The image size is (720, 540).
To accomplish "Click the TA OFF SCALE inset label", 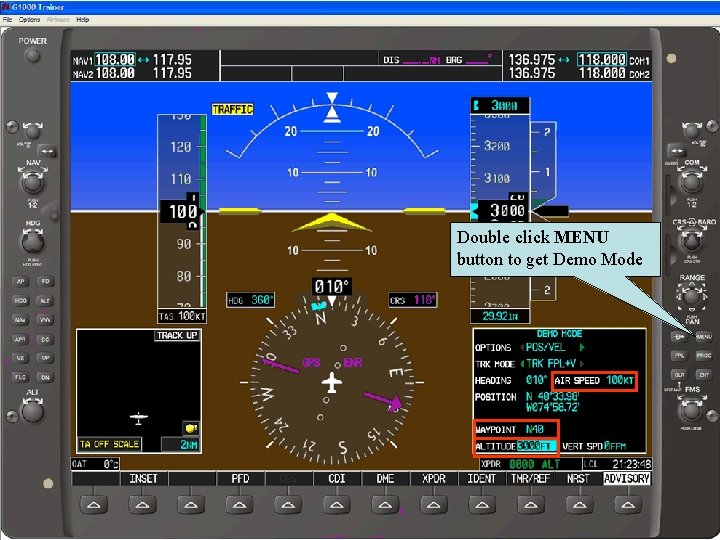I will (109, 444).
